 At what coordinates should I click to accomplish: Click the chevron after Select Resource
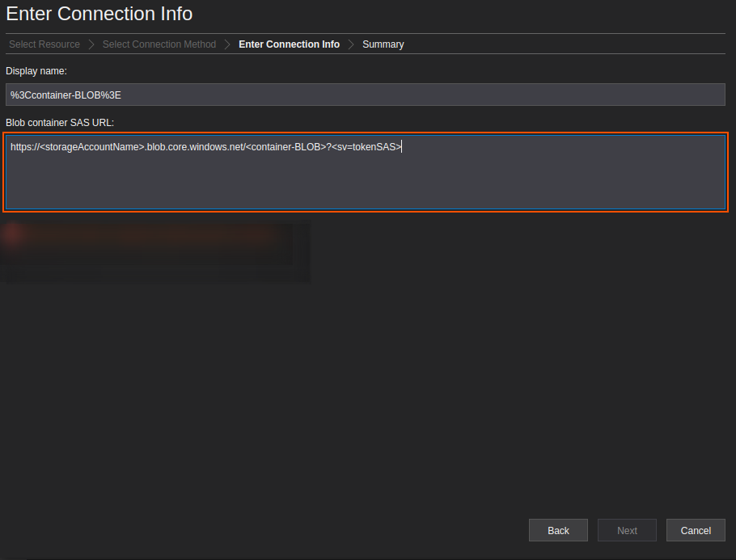91,44
